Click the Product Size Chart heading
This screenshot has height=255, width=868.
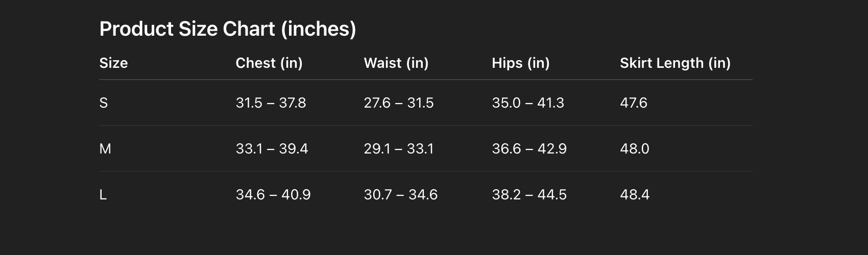click(228, 29)
